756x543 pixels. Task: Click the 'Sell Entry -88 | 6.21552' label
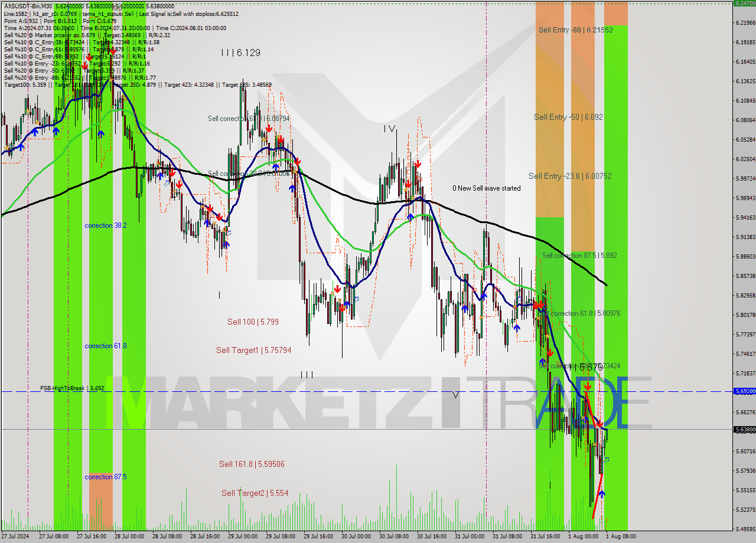pos(576,30)
